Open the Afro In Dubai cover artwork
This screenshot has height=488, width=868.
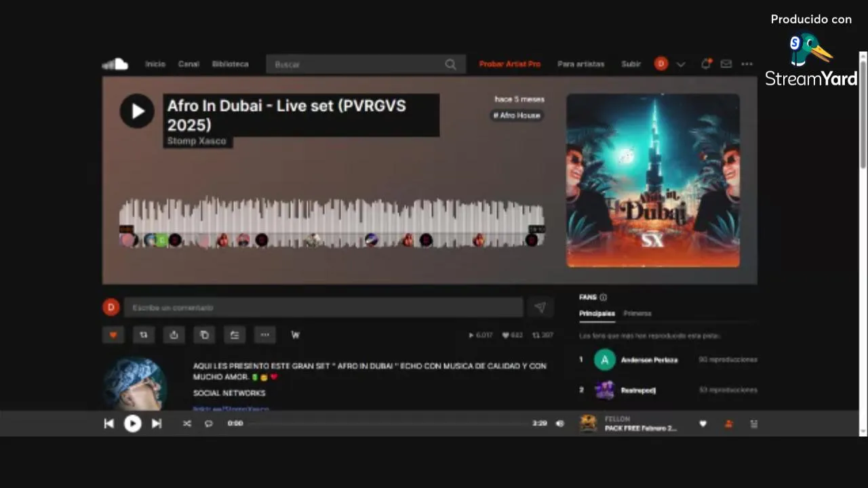point(653,180)
